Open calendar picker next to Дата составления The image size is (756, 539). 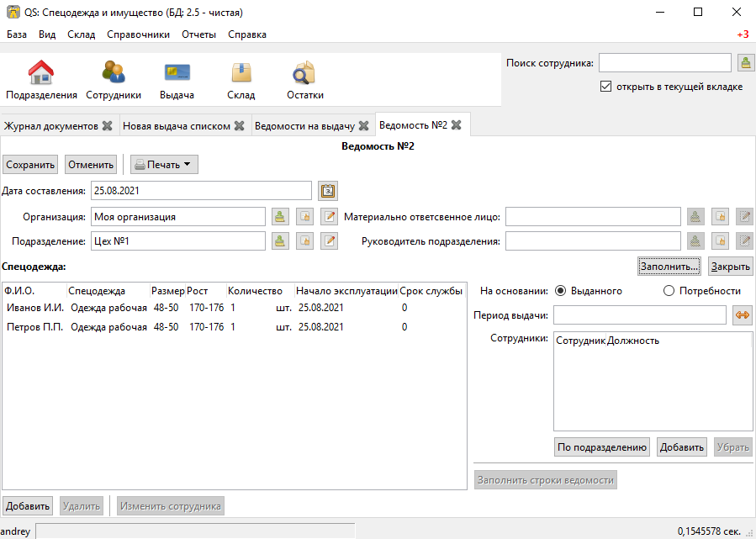pos(328,191)
